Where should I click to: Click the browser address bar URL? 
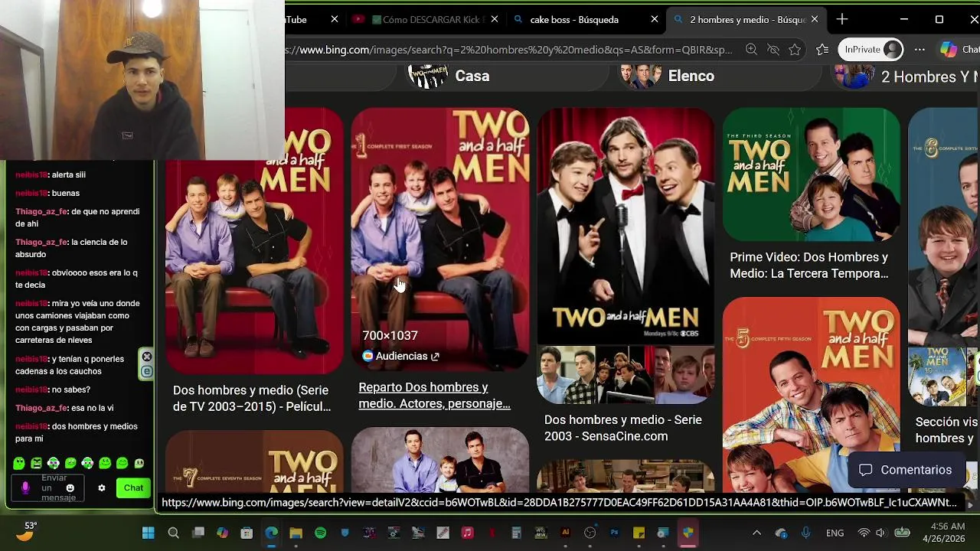click(x=508, y=50)
